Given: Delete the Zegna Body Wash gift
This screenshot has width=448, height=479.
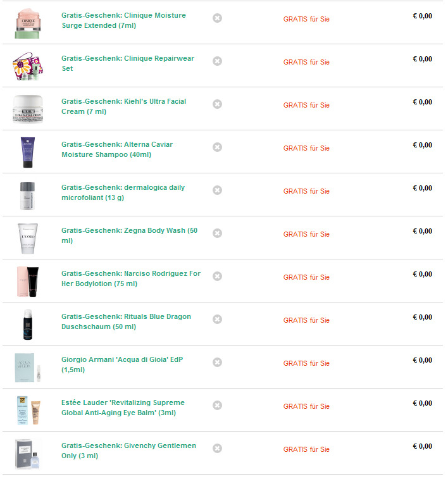Looking at the screenshot, I should pos(217,233).
